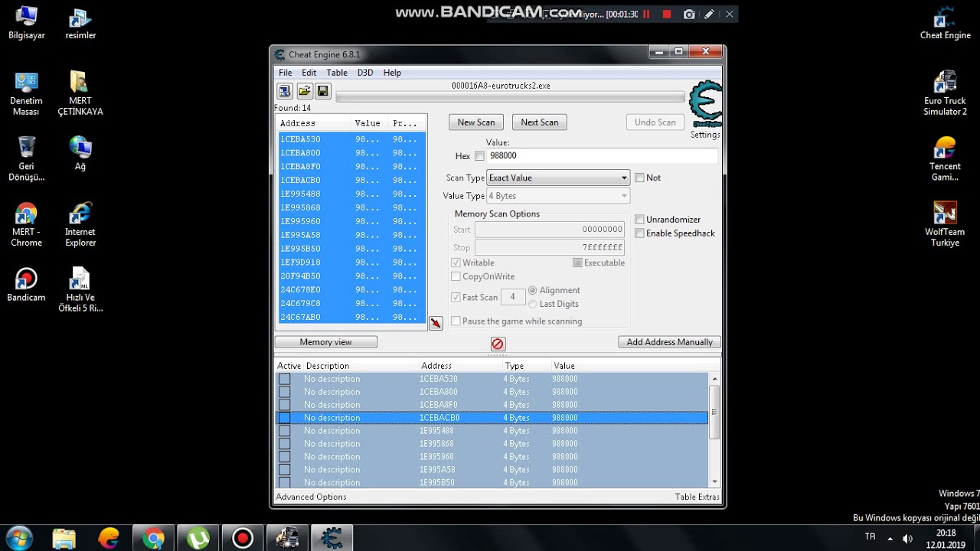Open Cheat Engine desktop shortcut
The image size is (980, 551).
click(946, 23)
